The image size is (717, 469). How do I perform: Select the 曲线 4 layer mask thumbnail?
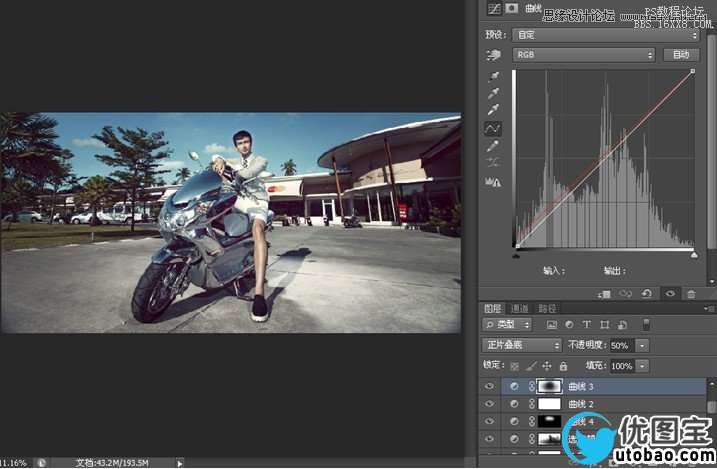pos(549,421)
